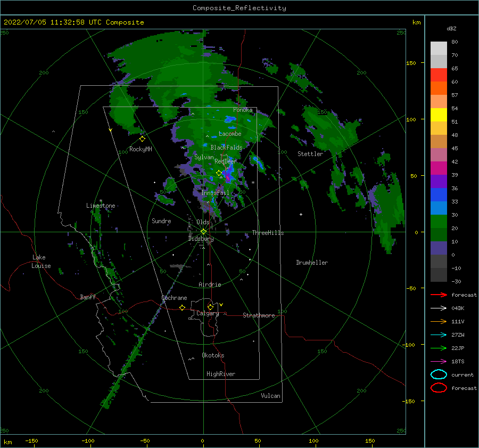Click the cyan 'current' ellipse legend icon
Viewport: 479px width, 448px height.
439,374
